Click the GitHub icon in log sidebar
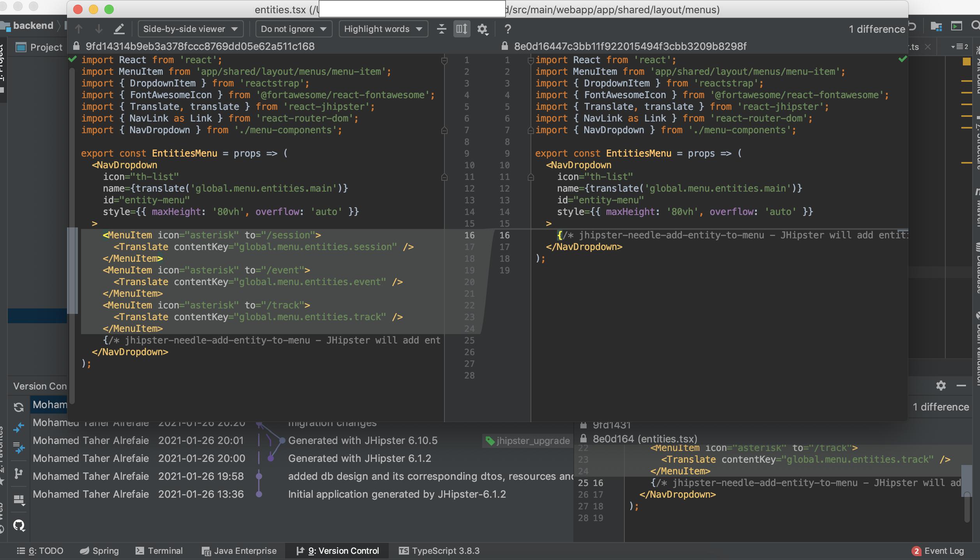The width and height of the screenshot is (980, 560). tap(19, 526)
